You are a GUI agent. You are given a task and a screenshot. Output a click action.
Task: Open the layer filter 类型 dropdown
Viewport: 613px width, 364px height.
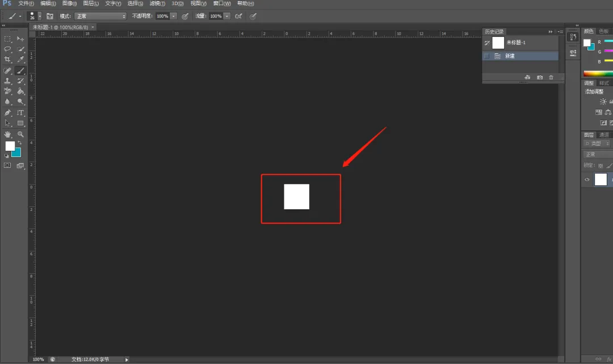(597, 143)
